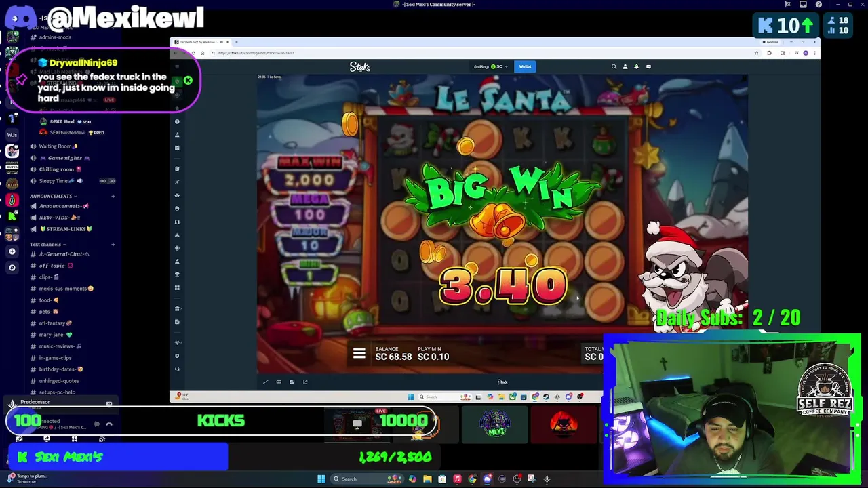
Task: Open the green Kick server icon in Discord
Action: tap(12, 216)
